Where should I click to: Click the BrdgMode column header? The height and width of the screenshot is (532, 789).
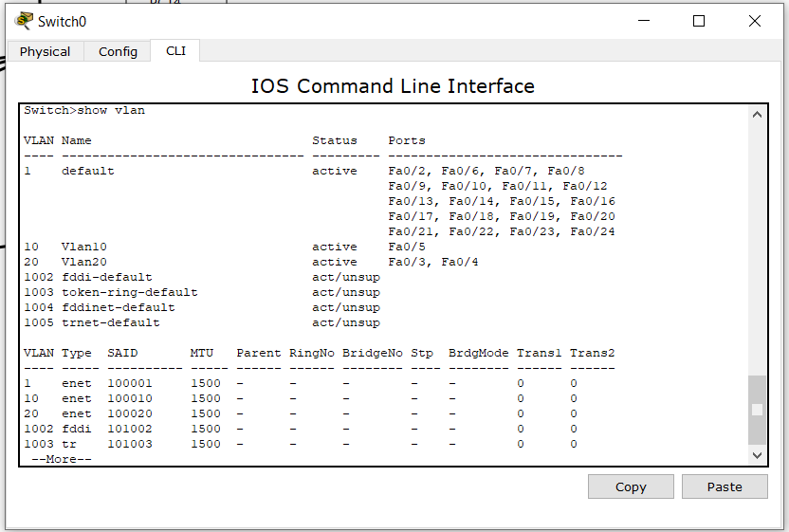(x=479, y=353)
